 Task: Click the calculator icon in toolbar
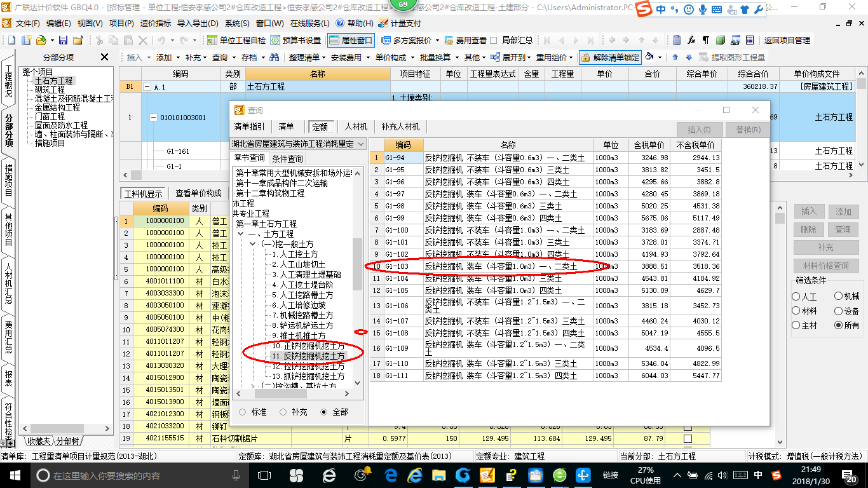677,40
